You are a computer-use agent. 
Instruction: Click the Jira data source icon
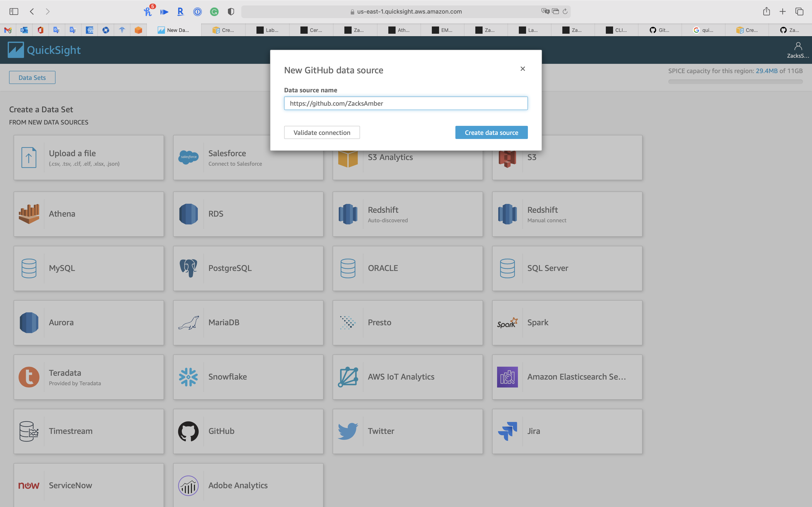(507, 431)
